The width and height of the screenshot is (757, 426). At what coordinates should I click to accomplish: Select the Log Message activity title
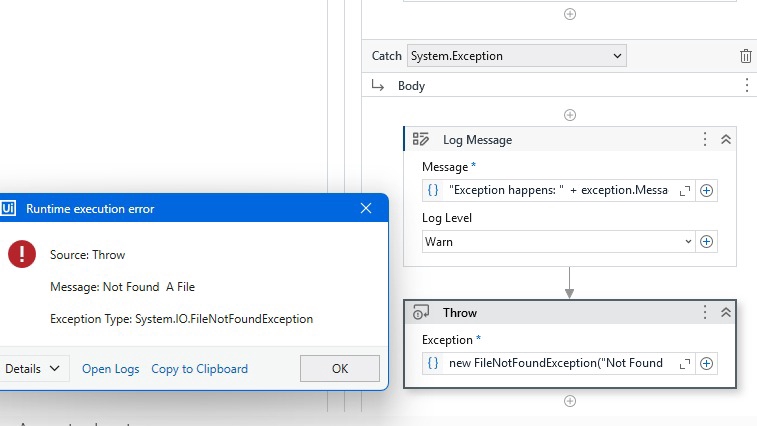point(477,140)
